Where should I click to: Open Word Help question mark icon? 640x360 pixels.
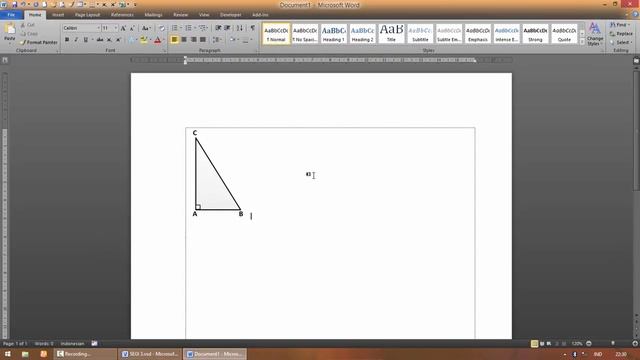[x=636, y=14]
